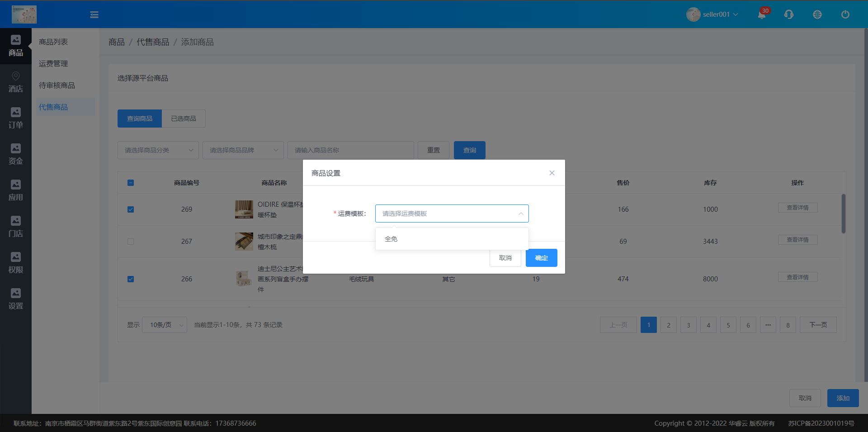Open the 设置 section in sidebar

tap(16, 299)
